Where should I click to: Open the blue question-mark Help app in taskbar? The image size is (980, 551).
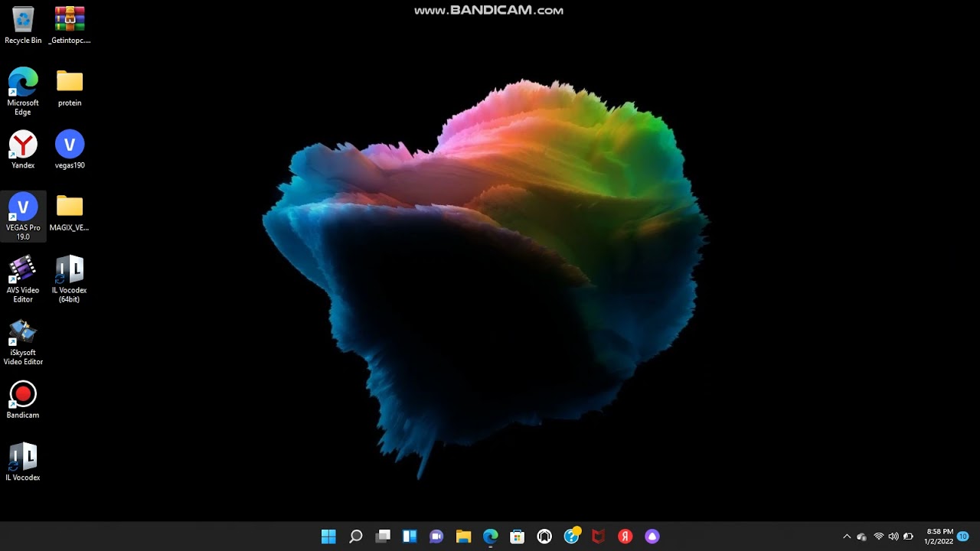572,536
